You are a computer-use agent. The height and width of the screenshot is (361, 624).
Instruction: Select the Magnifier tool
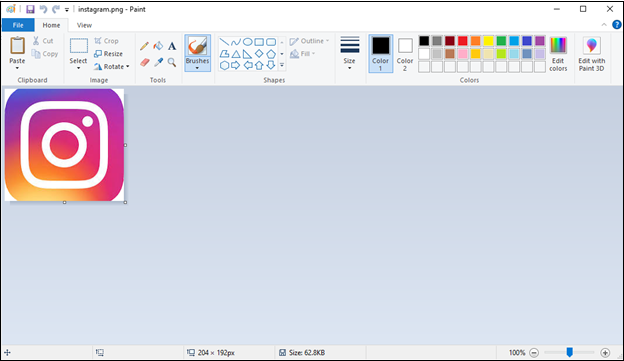coord(172,62)
